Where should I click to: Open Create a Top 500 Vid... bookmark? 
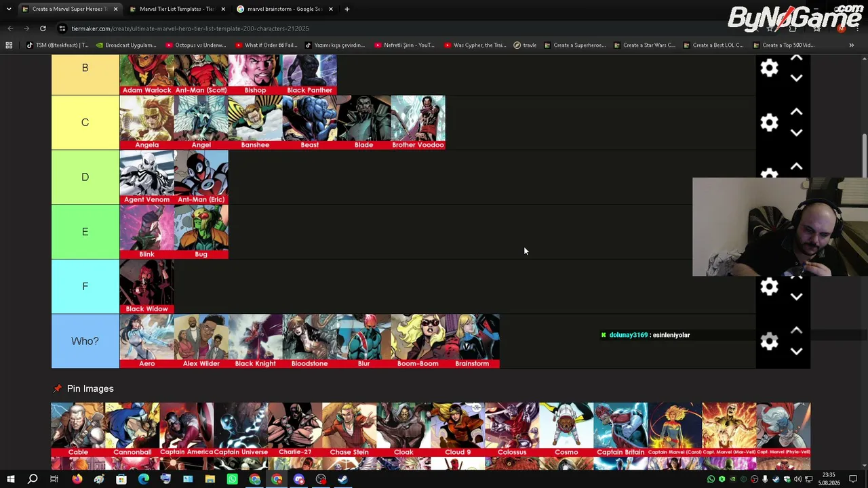(783, 45)
